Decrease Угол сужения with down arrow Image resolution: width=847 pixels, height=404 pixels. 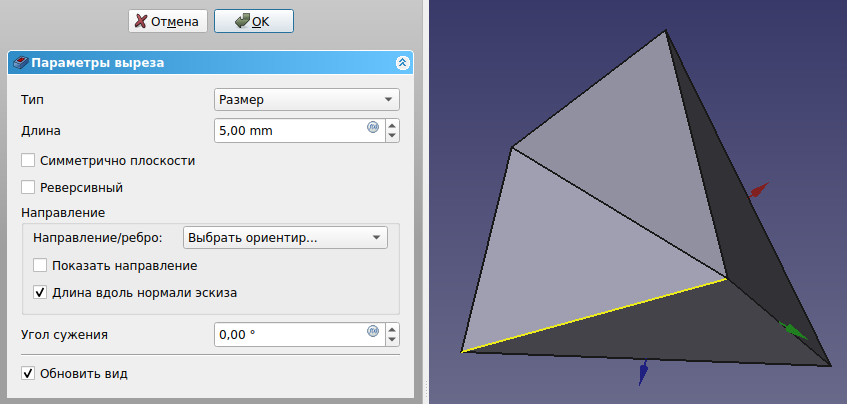(393, 341)
